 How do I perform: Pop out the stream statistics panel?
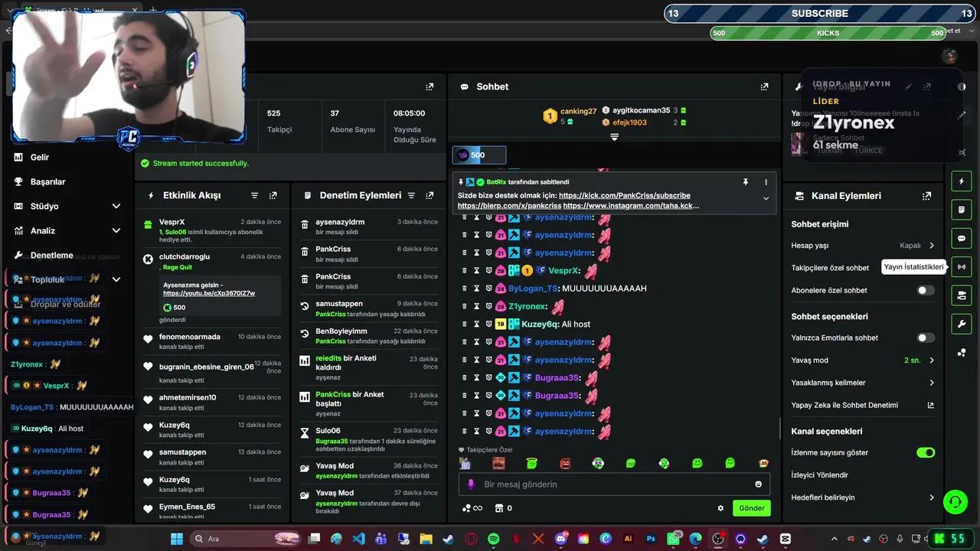pyautogui.click(x=430, y=87)
